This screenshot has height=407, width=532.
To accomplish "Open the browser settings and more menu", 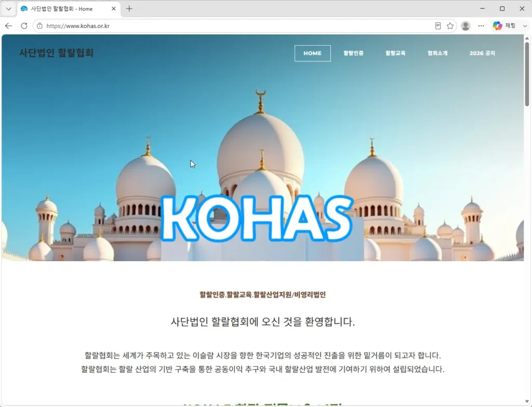I will pyautogui.click(x=481, y=26).
